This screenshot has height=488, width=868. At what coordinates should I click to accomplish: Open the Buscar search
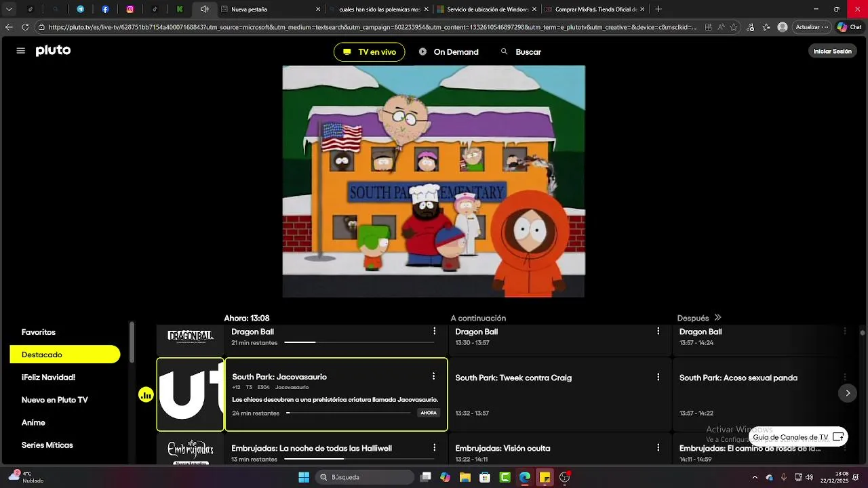point(521,52)
